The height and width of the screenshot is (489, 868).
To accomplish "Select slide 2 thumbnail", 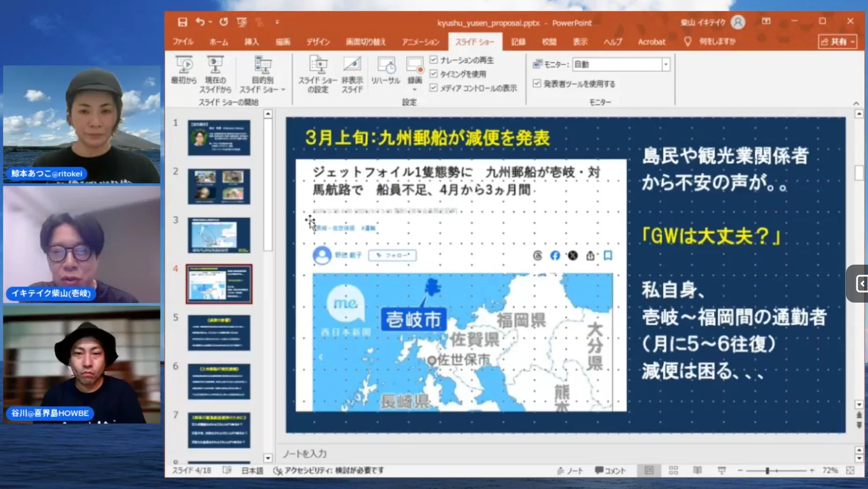I will [219, 186].
